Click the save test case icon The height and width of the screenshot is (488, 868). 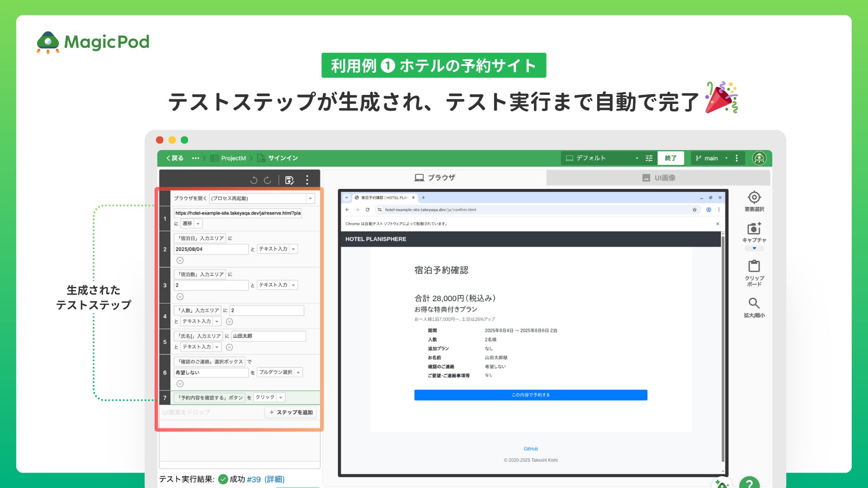(289, 180)
